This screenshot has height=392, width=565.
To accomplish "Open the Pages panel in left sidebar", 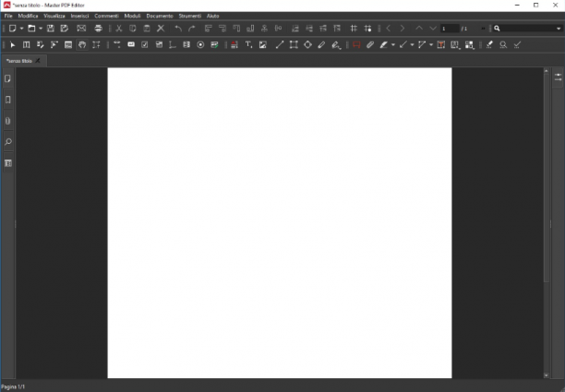I will (x=8, y=78).
